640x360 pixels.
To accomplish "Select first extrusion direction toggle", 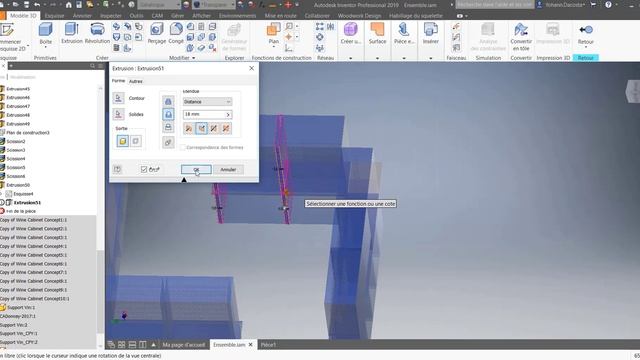I will pos(189,129).
